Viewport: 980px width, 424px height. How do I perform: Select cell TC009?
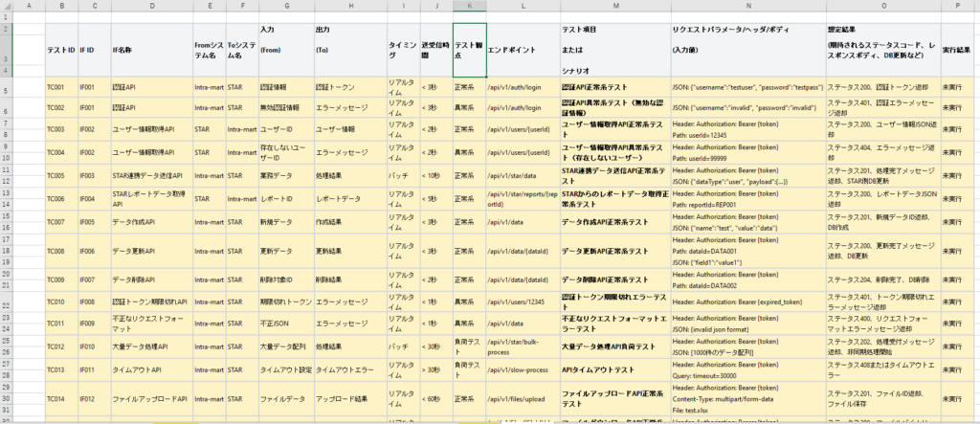[62, 279]
